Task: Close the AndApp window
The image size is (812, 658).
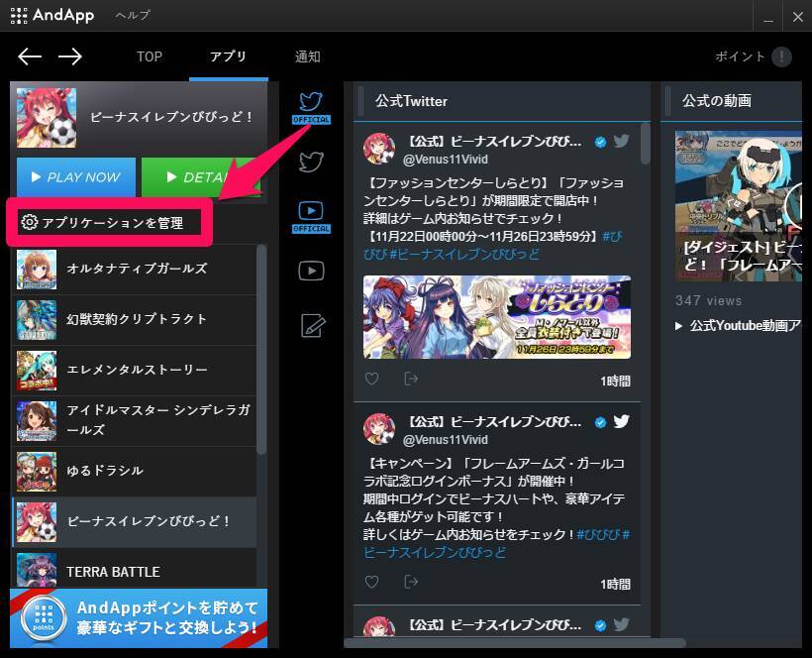Action: pyautogui.click(x=798, y=16)
